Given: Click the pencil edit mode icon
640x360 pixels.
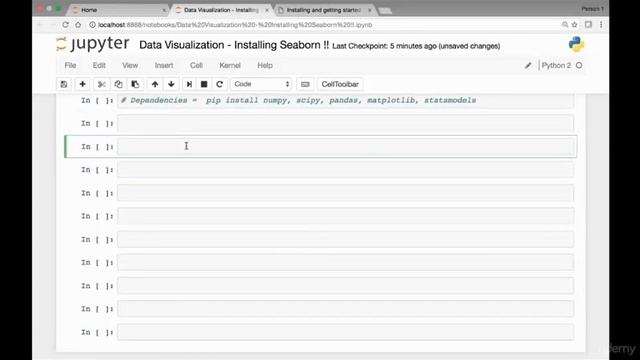Looking at the screenshot, I should click(528, 65).
